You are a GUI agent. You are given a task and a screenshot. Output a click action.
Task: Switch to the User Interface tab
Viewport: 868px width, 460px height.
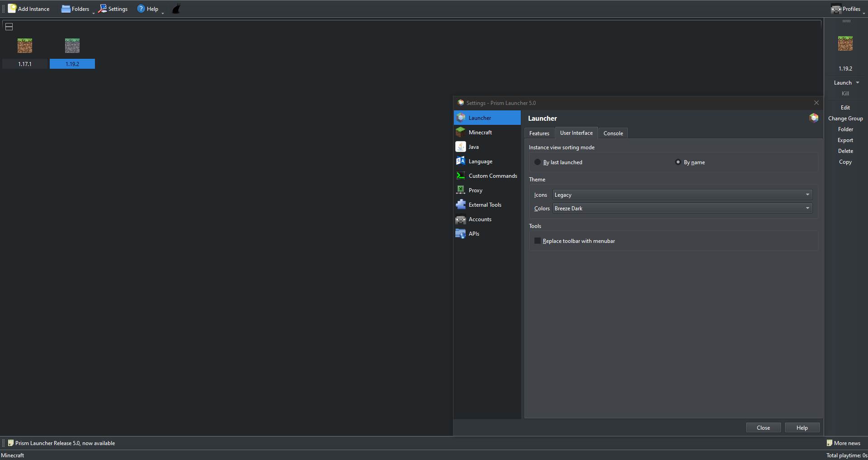point(576,133)
